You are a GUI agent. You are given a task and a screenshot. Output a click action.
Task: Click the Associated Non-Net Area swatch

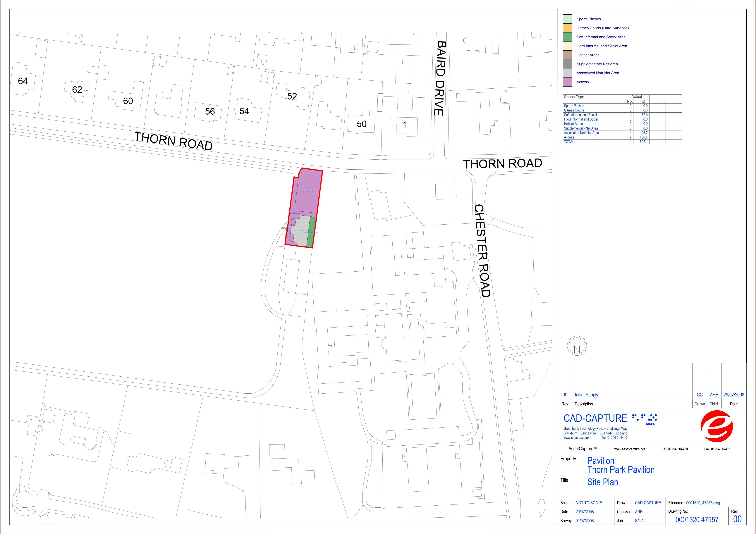[x=568, y=73]
